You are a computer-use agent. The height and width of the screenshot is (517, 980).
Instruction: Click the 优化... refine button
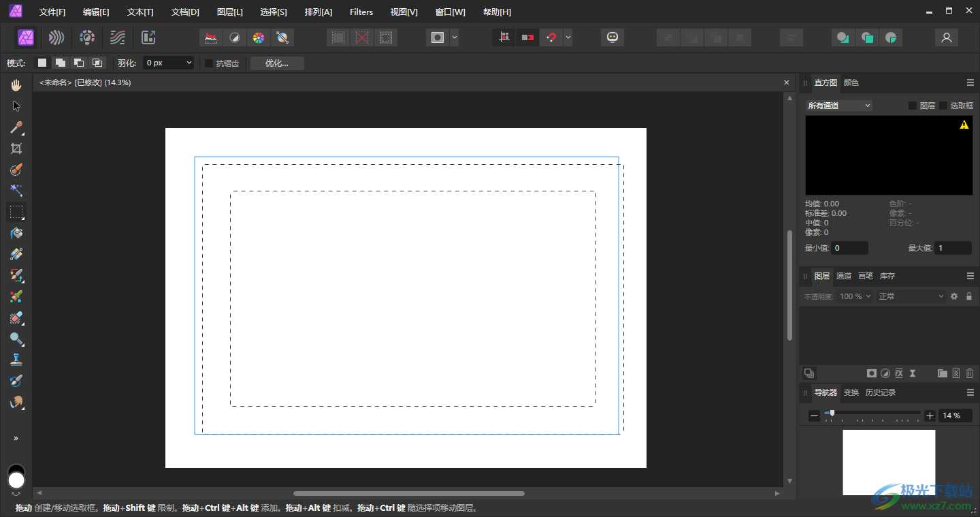tap(277, 63)
